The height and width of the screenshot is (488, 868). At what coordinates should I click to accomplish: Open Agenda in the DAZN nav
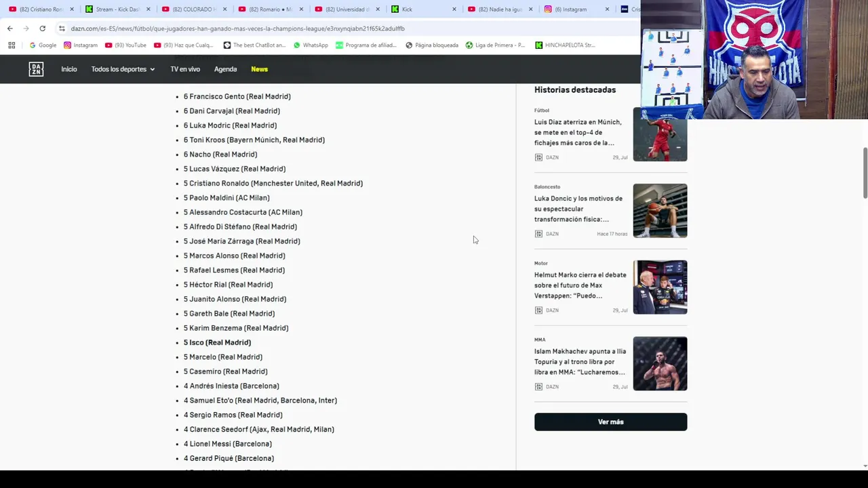click(225, 69)
